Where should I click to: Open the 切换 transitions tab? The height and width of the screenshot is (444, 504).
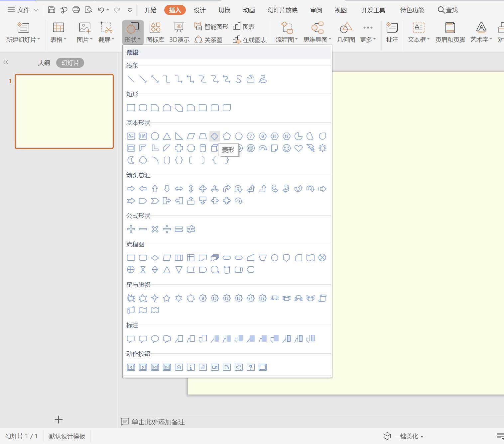[x=224, y=10]
